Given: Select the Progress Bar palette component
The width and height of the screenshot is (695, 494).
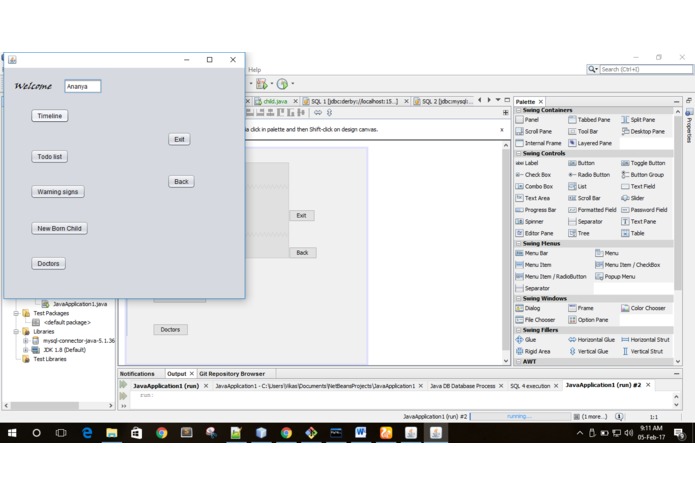Looking at the screenshot, I should 536,210.
